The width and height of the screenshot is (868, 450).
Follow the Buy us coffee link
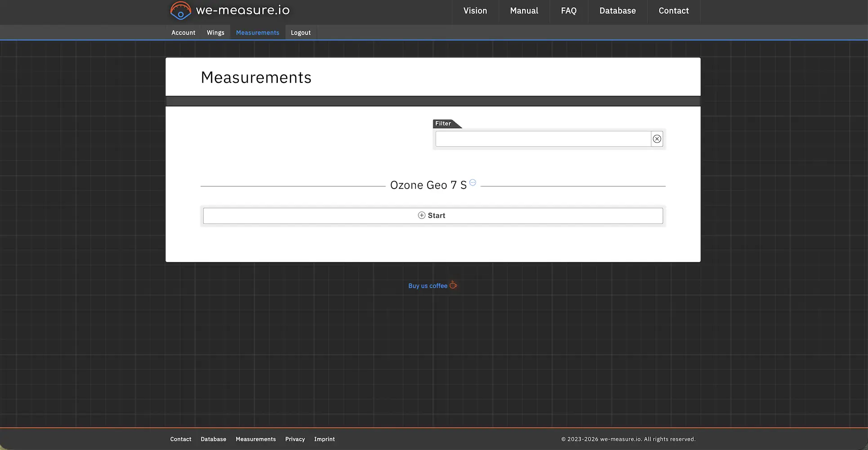427,286
